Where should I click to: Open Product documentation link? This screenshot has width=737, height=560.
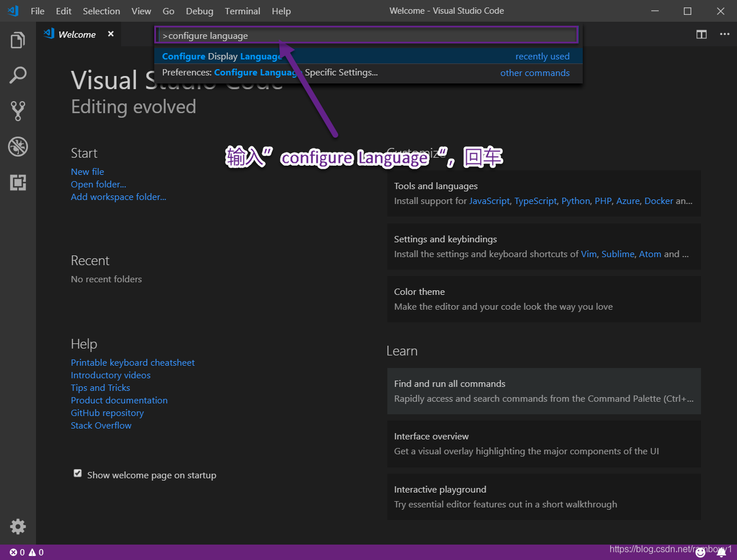(x=119, y=400)
